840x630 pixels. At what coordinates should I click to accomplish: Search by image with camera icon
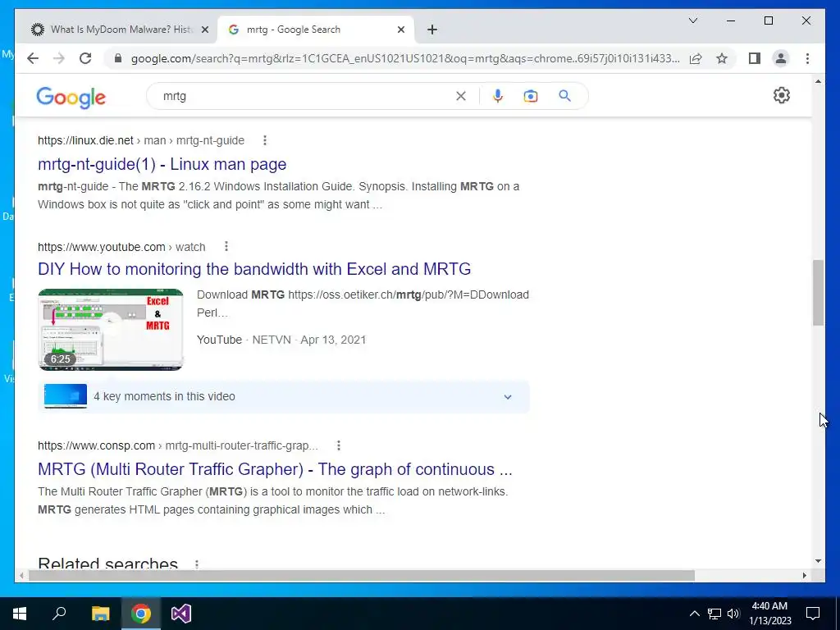[531, 96]
